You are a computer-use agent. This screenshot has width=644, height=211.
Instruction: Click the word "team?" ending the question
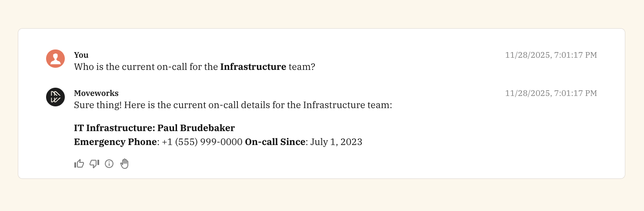(302, 67)
